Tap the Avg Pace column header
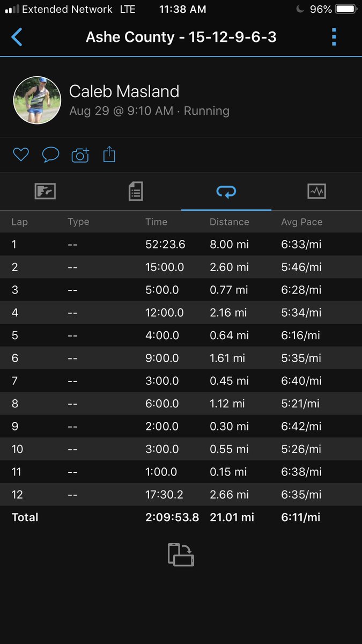 [301, 222]
